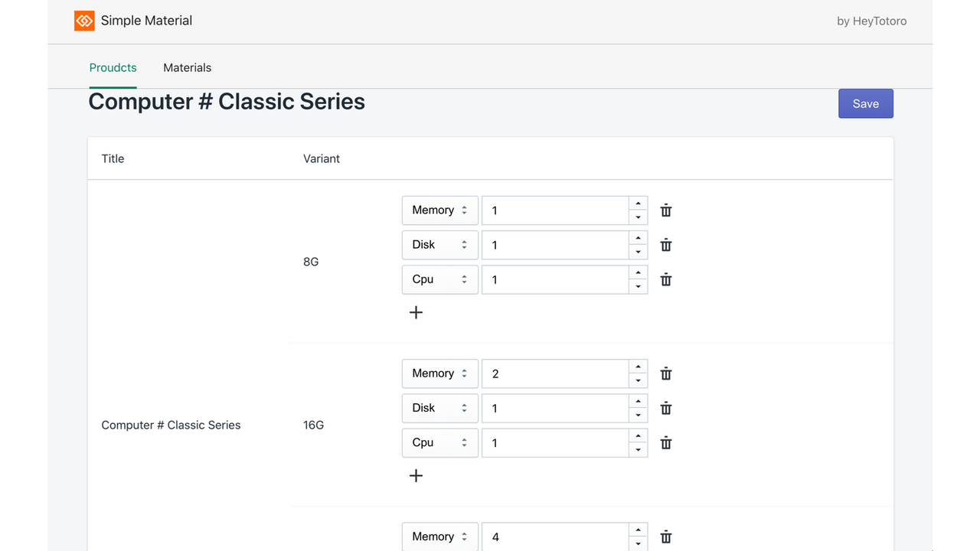Open the 8G Memory material dropdown
980x551 pixels.
[440, 210]
